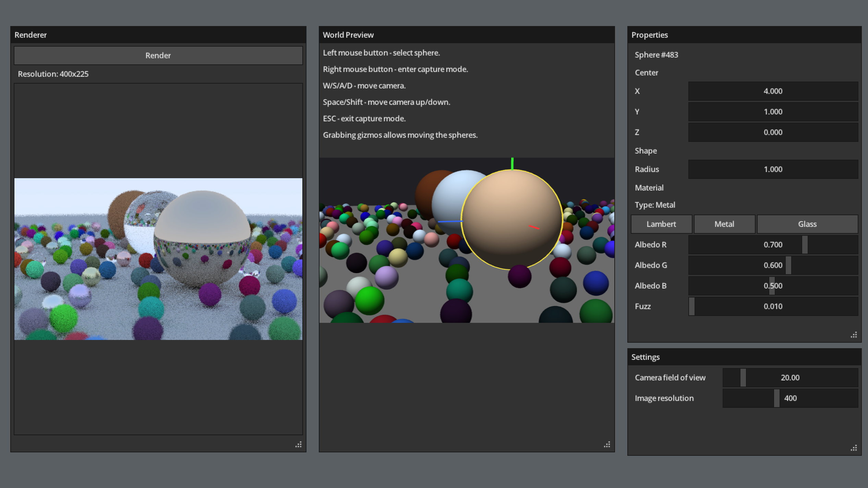Click the red axis gizmo handle

coord(534,227)
